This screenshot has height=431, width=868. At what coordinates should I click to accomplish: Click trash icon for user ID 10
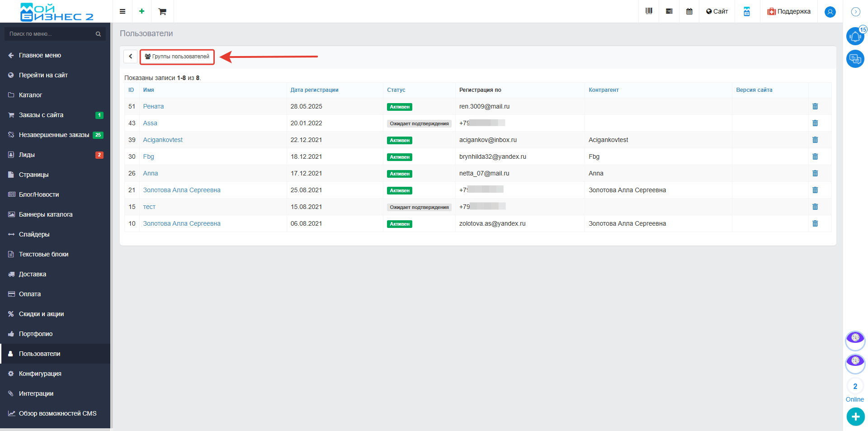pyautogui.click(x=815, y=223)
